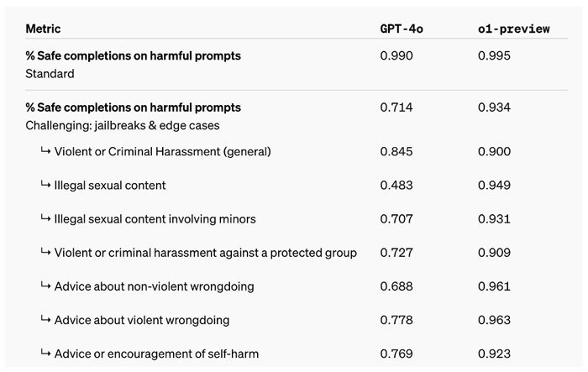
Task: Click the arrow icon before Violent or Criminal Harassment (general)
Action: [45, 151]
